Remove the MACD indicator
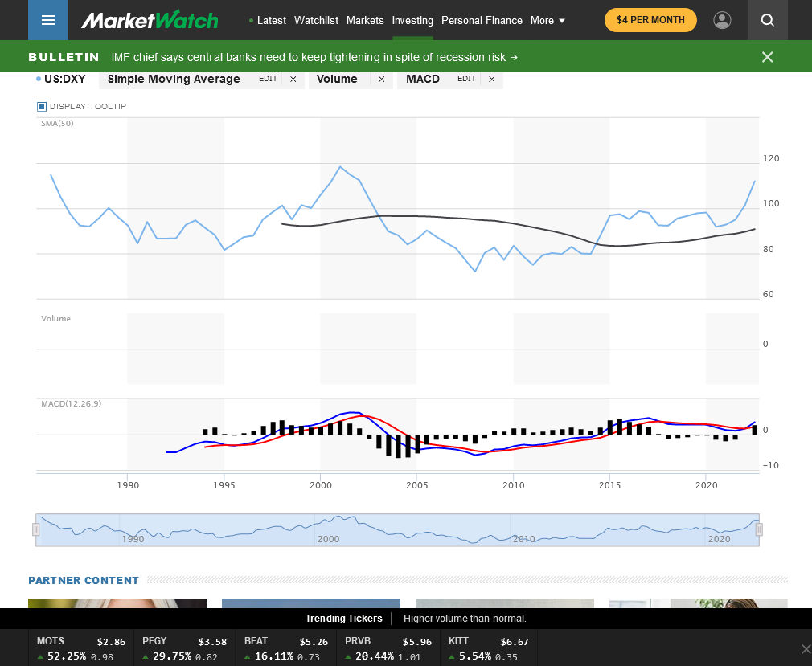Screen dimensions: 812x666 click(491, 79)
